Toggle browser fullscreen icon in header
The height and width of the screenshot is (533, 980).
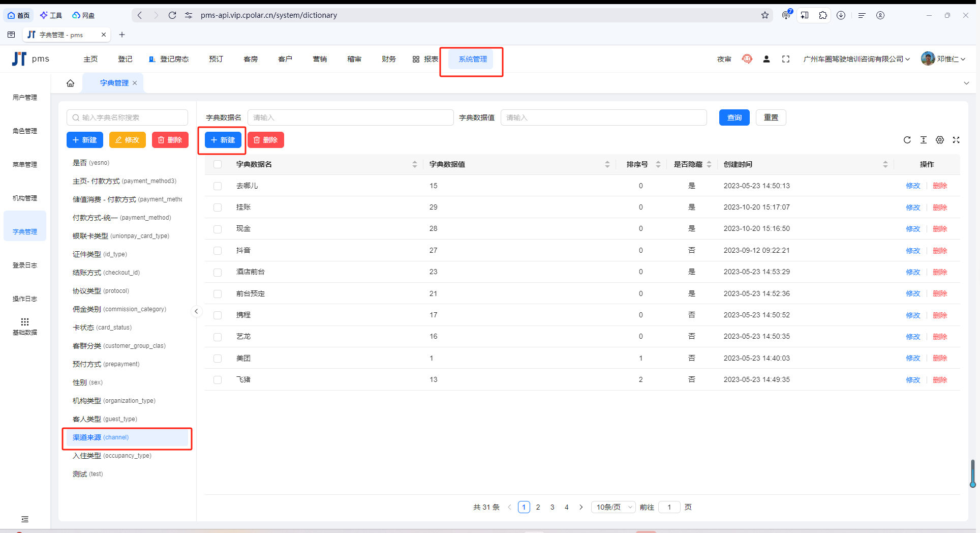coord(786,59)
